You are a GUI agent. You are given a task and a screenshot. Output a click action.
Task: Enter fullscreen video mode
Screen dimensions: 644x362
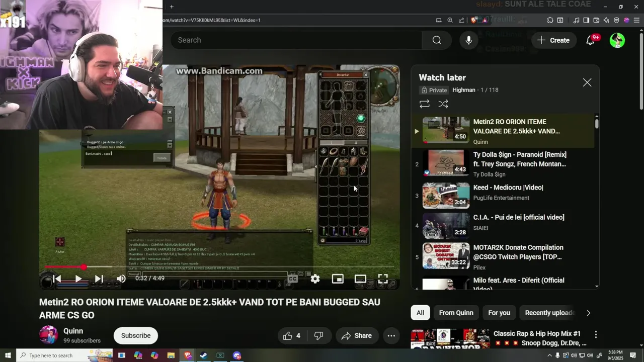[383, 279]
